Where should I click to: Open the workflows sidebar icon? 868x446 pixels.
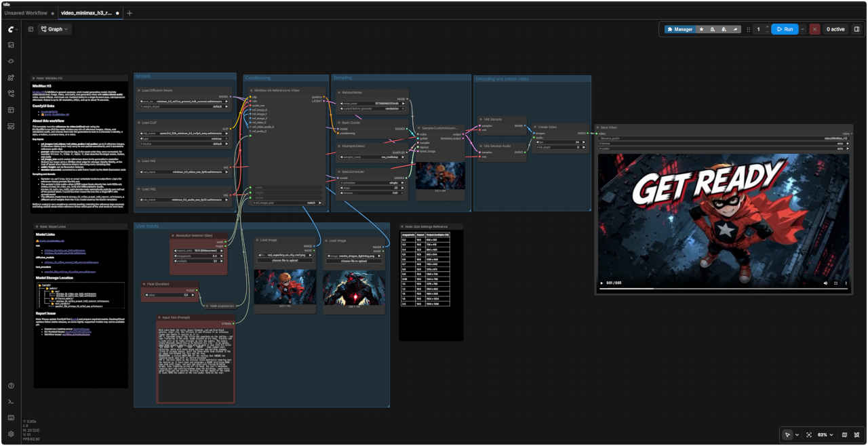(11, 94)
